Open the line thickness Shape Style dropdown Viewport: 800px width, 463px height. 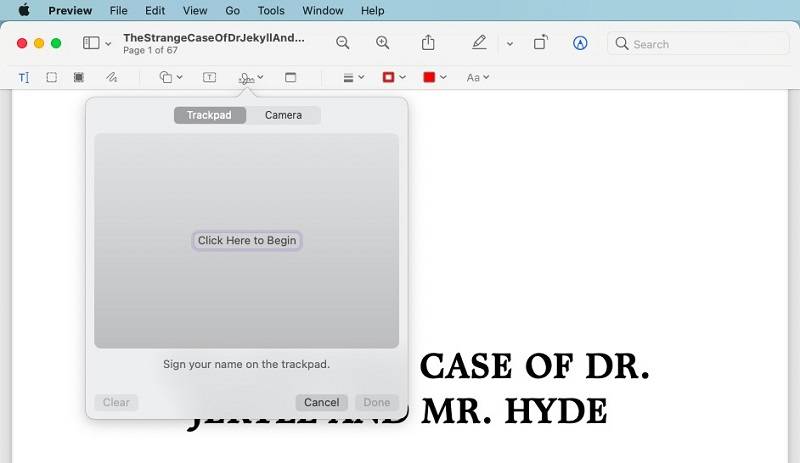(353, 77)
